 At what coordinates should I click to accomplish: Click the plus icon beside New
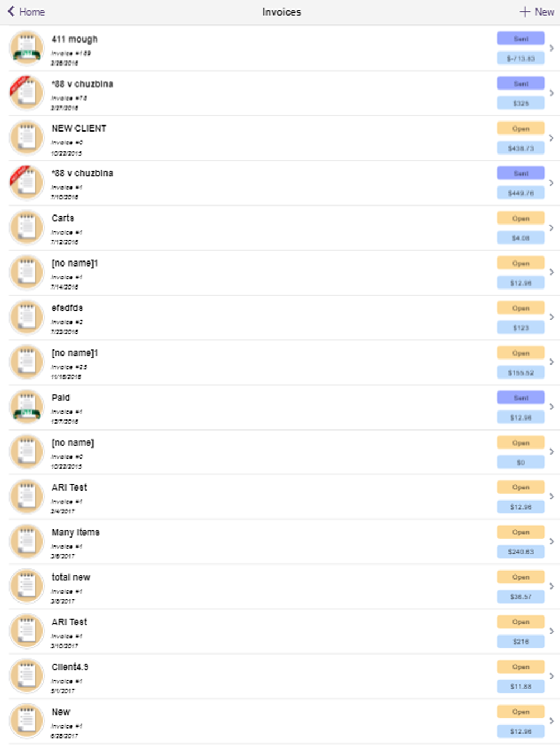tap(525, 12)
